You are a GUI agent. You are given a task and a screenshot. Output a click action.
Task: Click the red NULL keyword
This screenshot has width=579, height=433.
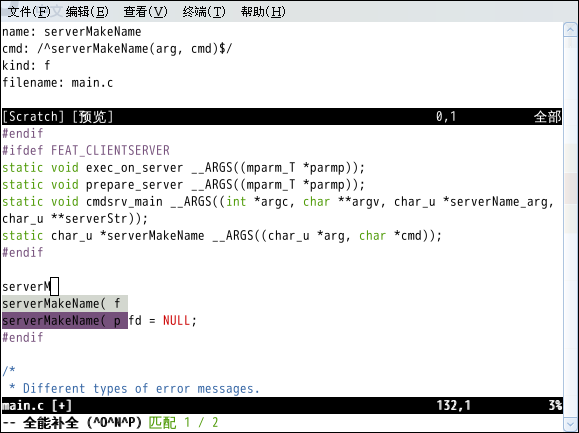pyautogui.click(x=177, y=320)
